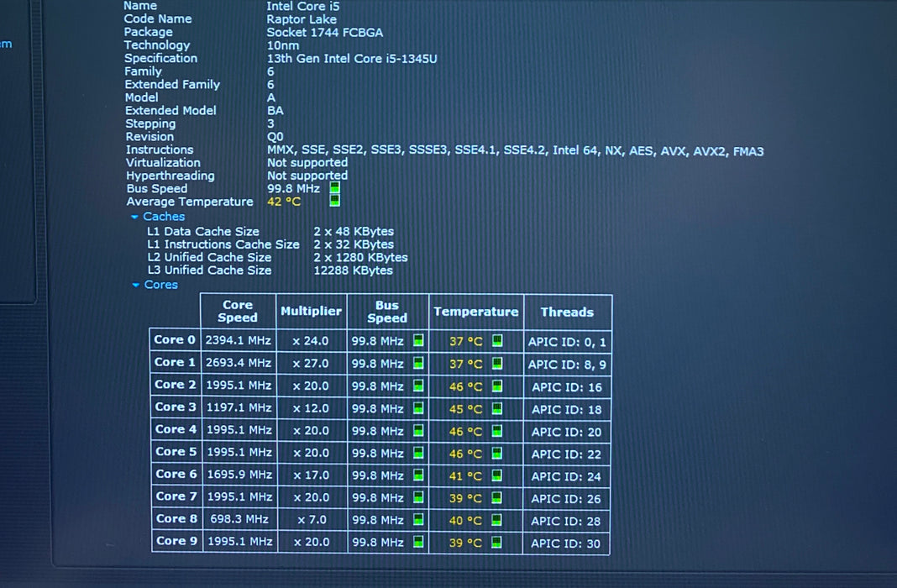Viewport: 897px width, 588px height.
Task: Open the bus speed graph icon for Core 4
Action: 418,430
